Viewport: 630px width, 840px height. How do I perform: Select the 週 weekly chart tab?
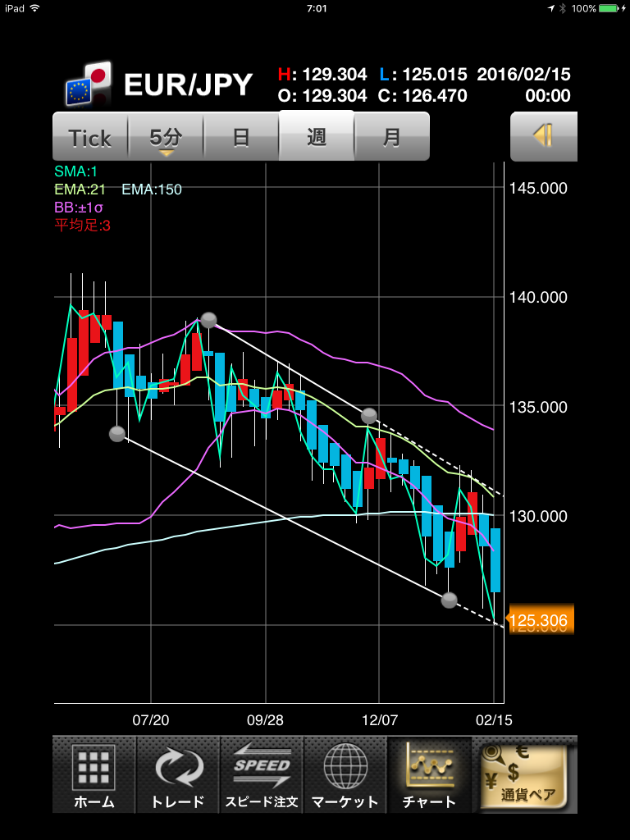pos(317,136)
